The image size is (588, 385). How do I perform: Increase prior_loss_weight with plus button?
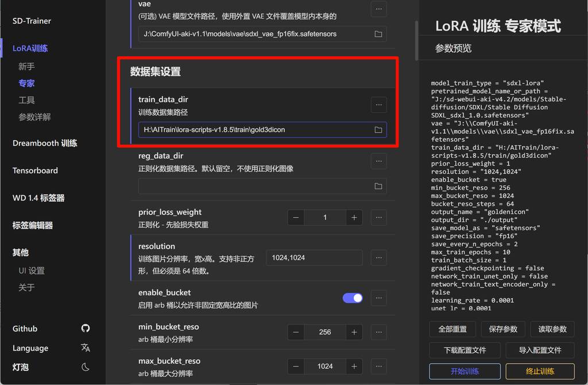pos(354,218)
